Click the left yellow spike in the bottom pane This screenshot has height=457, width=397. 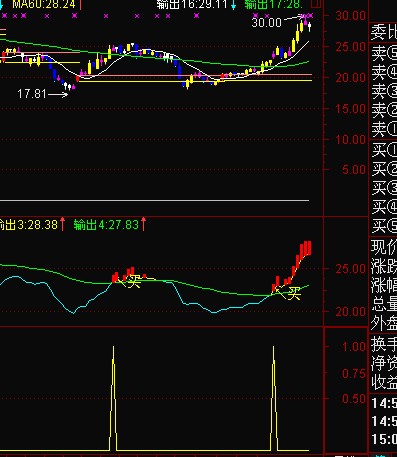tap(113, 398)
